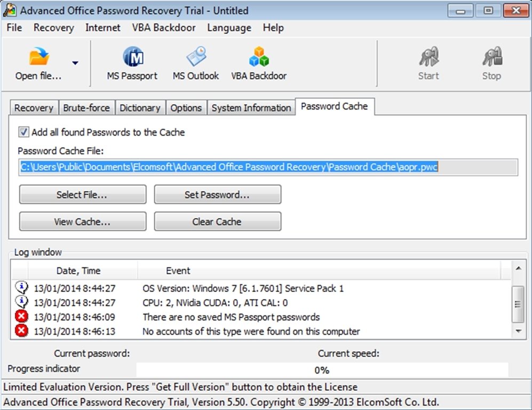Screen dimensions: 532x410
Task: Click the log window scroll down arrow
Action: pyautogui.click(x=518, y=331)
